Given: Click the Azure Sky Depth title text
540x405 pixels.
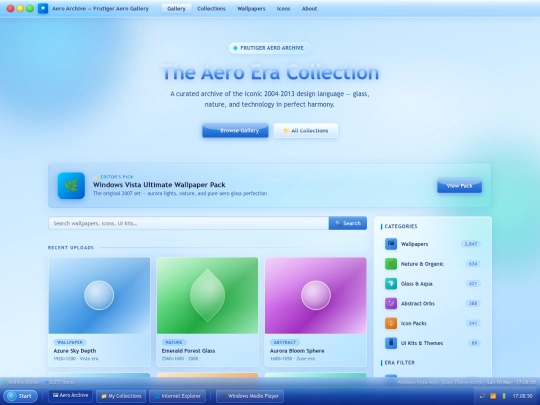Looking at the screenshot, I should point(75,351).
